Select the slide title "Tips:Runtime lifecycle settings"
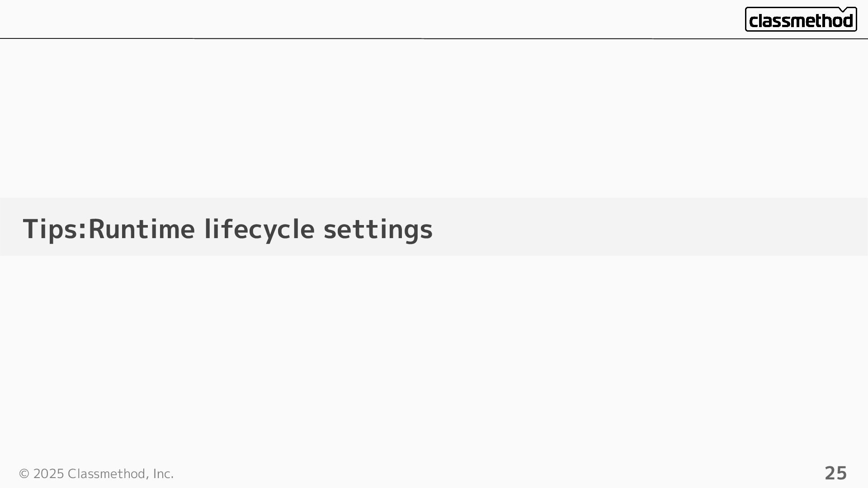The width and height of the screenshot is (868, 488). click(x=227, y=229)
